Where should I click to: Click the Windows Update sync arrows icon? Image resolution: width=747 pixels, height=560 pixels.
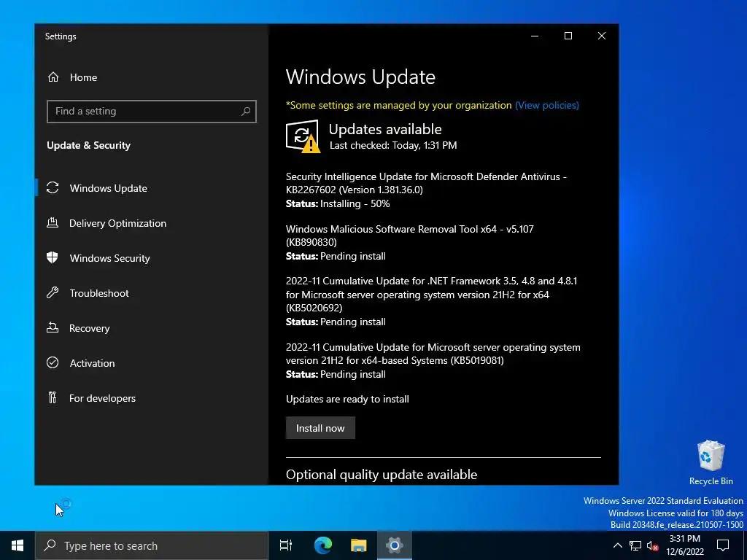(53, 188)
